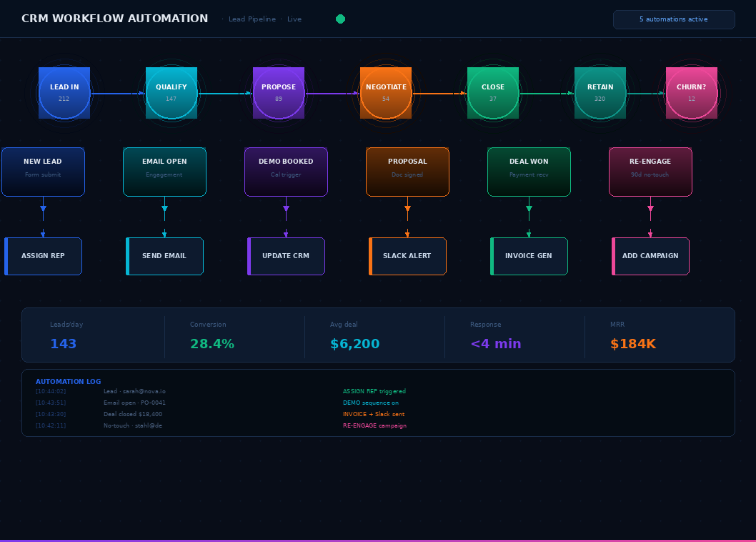Click the MRR value $184K

[633, 344]
